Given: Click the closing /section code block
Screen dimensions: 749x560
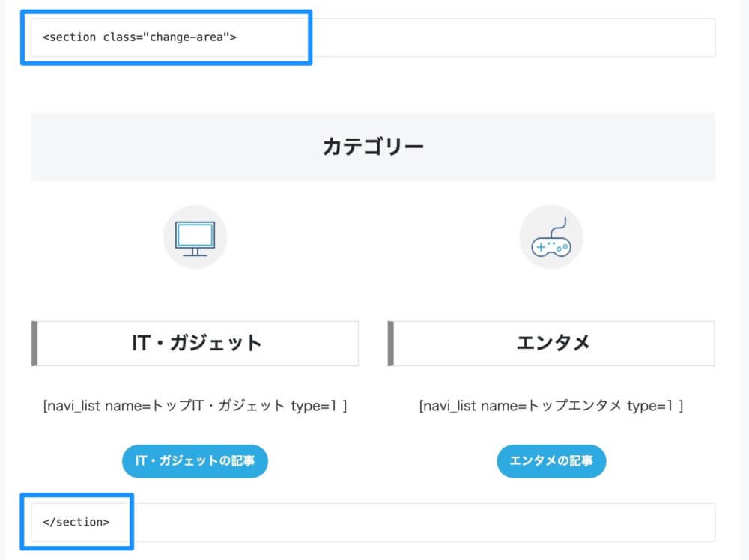Looking at the screenshot, I should click(x=373, y=523).
